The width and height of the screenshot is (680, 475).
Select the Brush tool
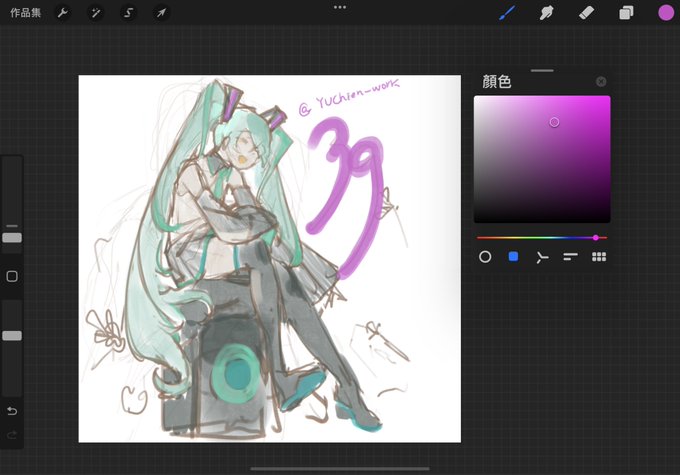point(507,13)
